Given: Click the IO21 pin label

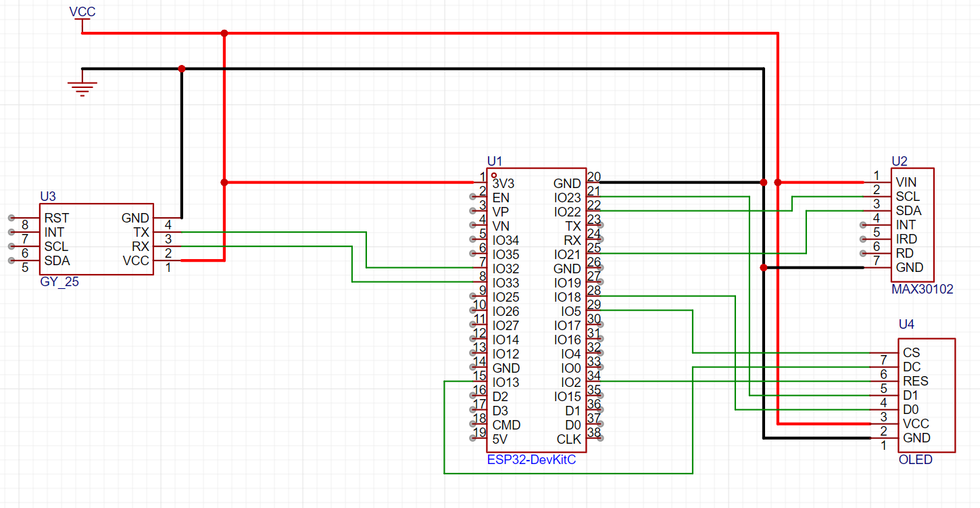Looking at the screenshot, I should 568,254.
